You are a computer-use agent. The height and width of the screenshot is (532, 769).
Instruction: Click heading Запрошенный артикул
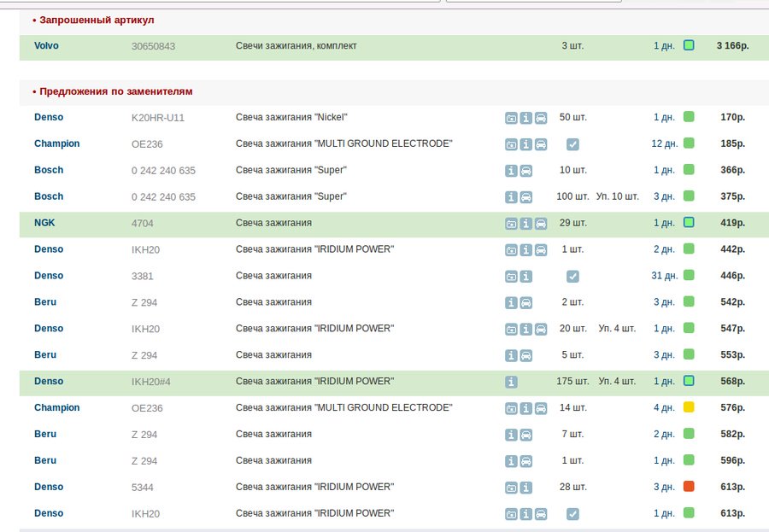tap(97, 20)
